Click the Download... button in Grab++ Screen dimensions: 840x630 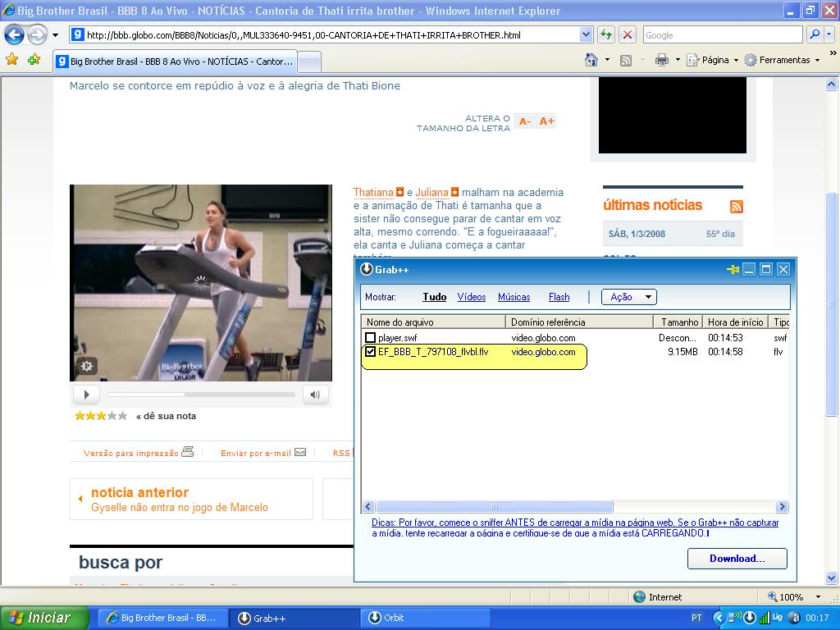click(737, 558)
